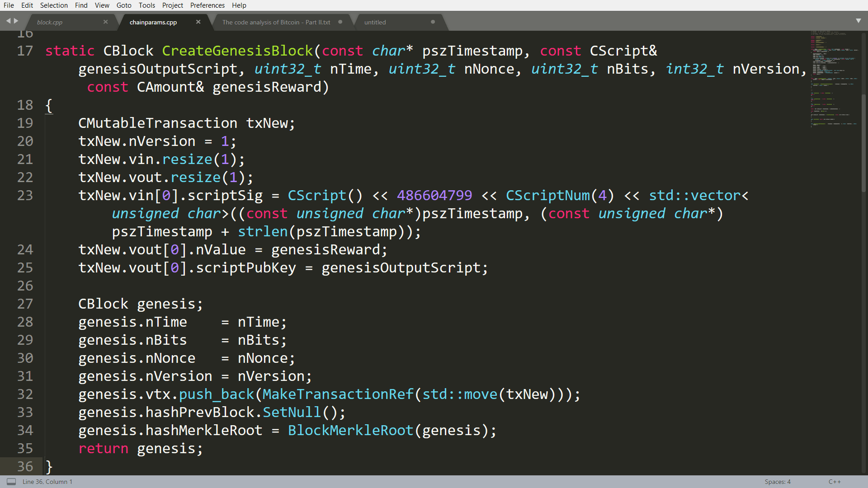This screenshot has width=868, height=488.
Task: Open The code analysis of Bitcoin tab
Action: 276,22
